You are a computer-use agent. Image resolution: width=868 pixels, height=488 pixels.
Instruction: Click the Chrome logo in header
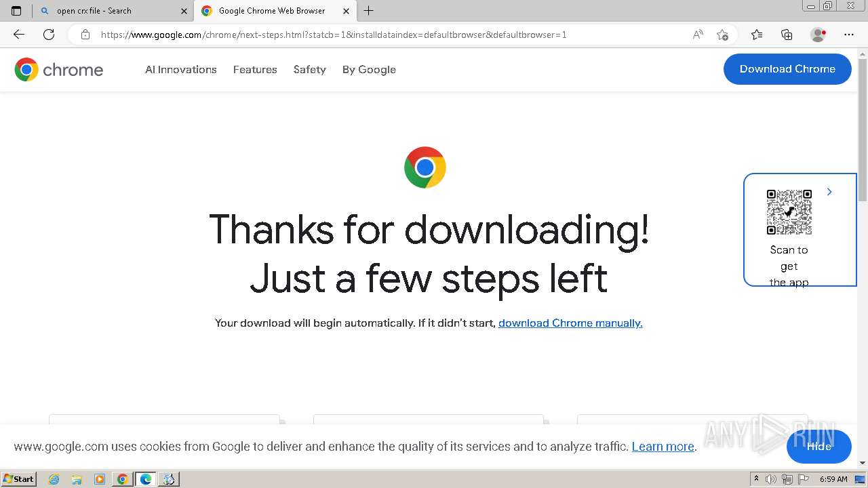pyautogui.click(x=59, y=69)
